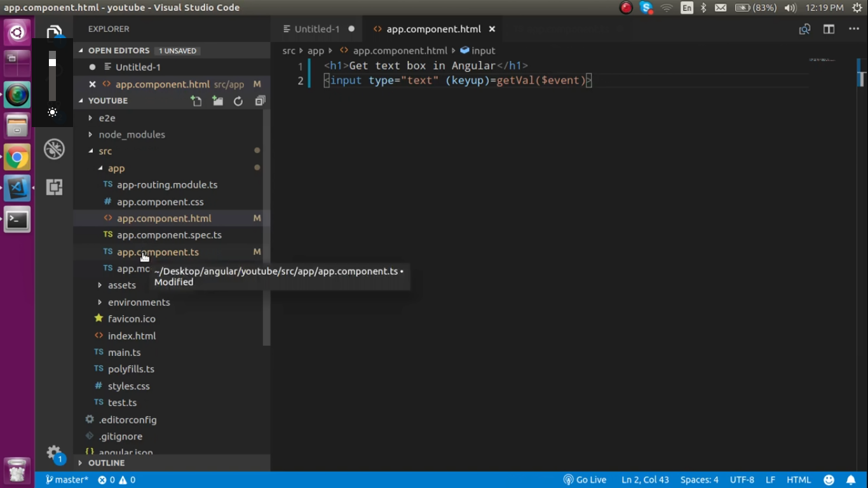Refresh the explorer file tree
The width and height of the screenshot is (868, 488).
[238, 101]
